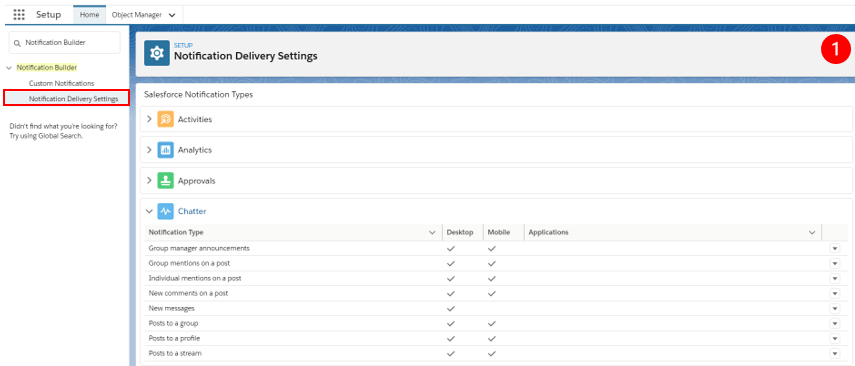Click the Applications column header

tap(549, 232)
